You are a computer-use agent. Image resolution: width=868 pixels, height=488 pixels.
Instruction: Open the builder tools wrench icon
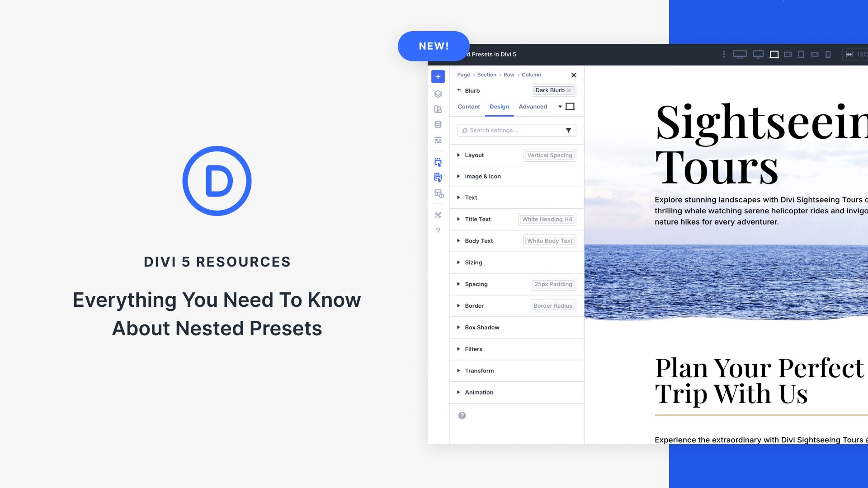438,215
